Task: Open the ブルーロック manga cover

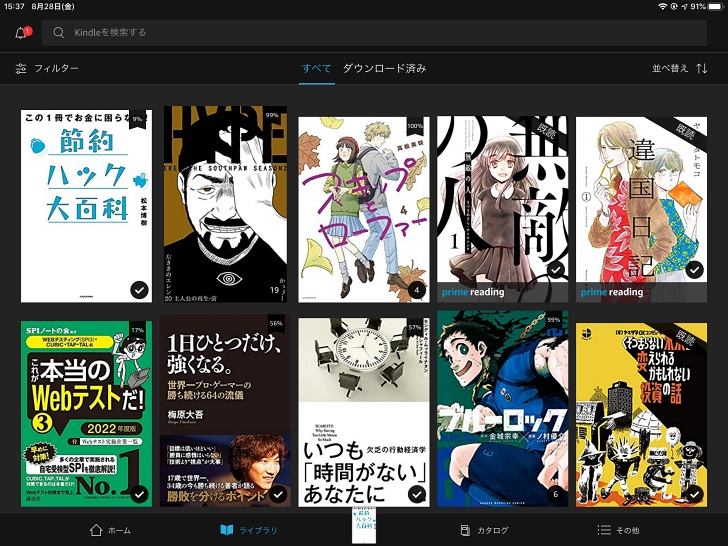Action: coord(502,409)
